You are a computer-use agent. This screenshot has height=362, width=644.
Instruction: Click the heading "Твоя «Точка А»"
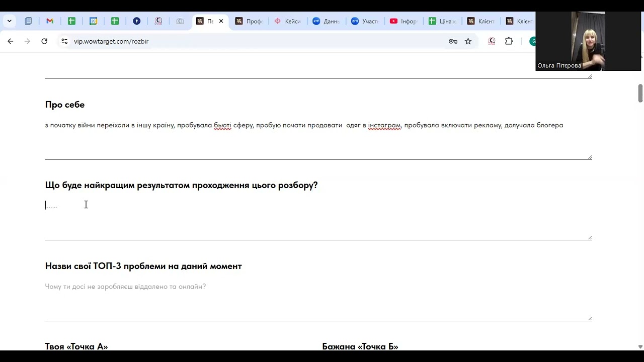(x=76, y=346)
